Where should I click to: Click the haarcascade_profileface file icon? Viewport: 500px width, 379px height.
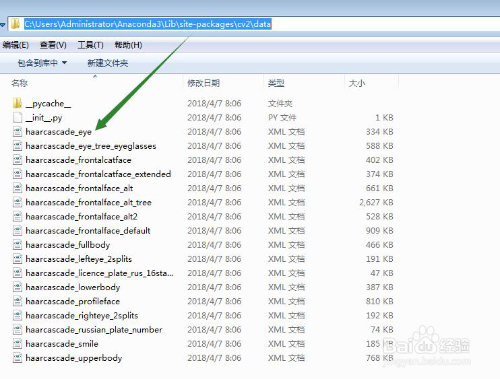coord(17,301)
